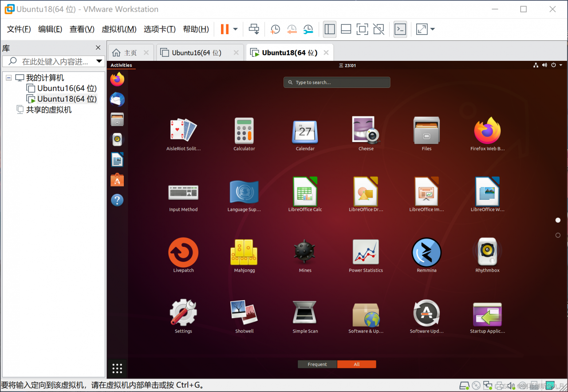Open the Ubuntu system menu arrow
The image size is (568, 392).
click(561, 65)
